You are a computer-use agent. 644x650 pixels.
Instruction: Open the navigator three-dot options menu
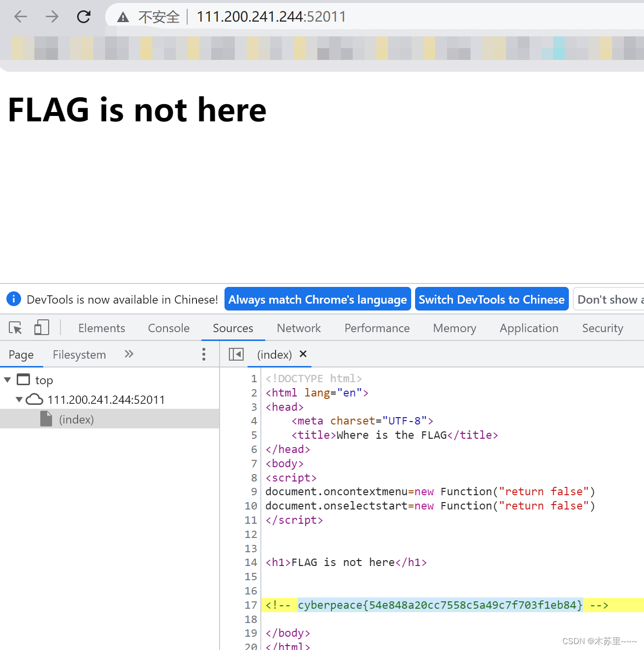pos(204,354)
